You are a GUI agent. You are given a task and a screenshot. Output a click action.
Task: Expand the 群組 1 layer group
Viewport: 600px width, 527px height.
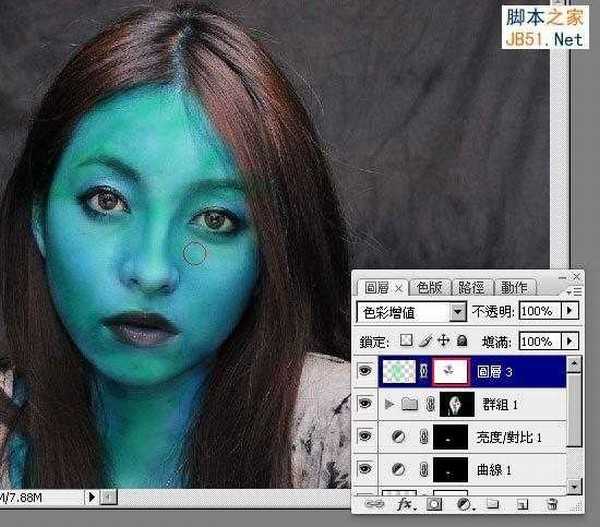[x=389, y=405]
